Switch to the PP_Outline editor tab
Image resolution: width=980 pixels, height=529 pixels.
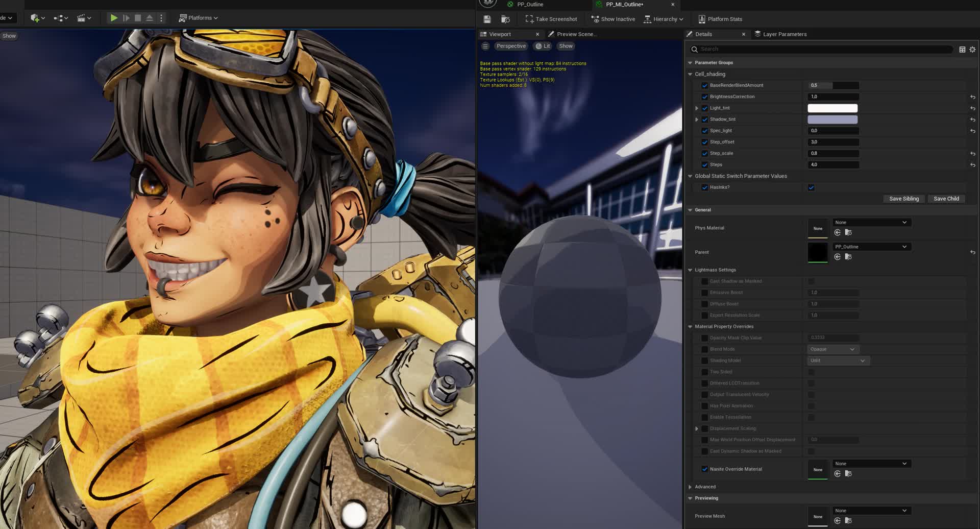[530, 5]
